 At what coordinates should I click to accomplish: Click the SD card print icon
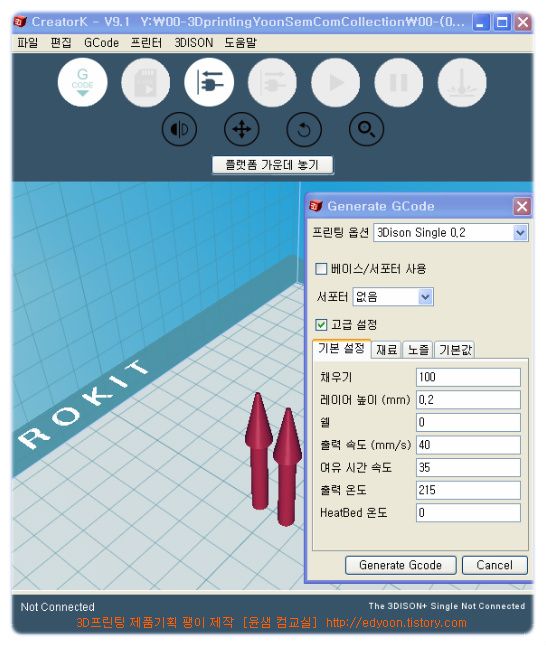point(145,82)
